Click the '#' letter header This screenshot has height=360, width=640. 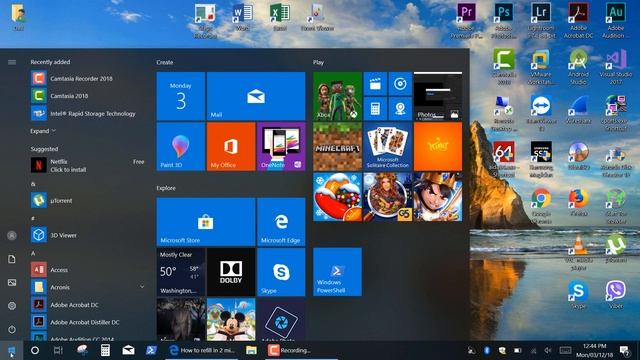(x=33, y=219)
